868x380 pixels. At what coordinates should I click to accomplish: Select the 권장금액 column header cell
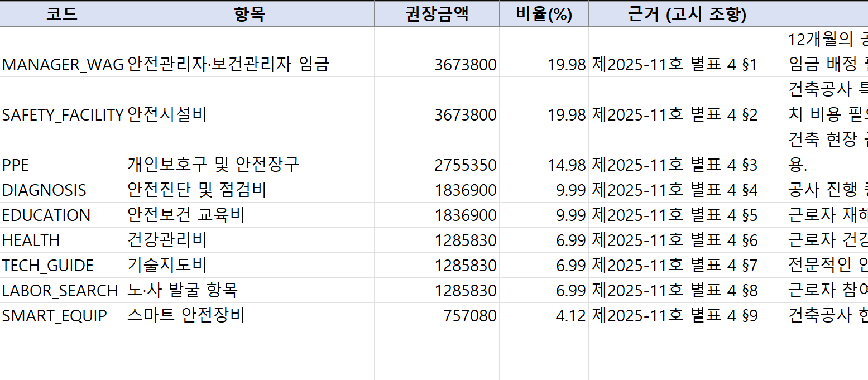coord(437,14)
